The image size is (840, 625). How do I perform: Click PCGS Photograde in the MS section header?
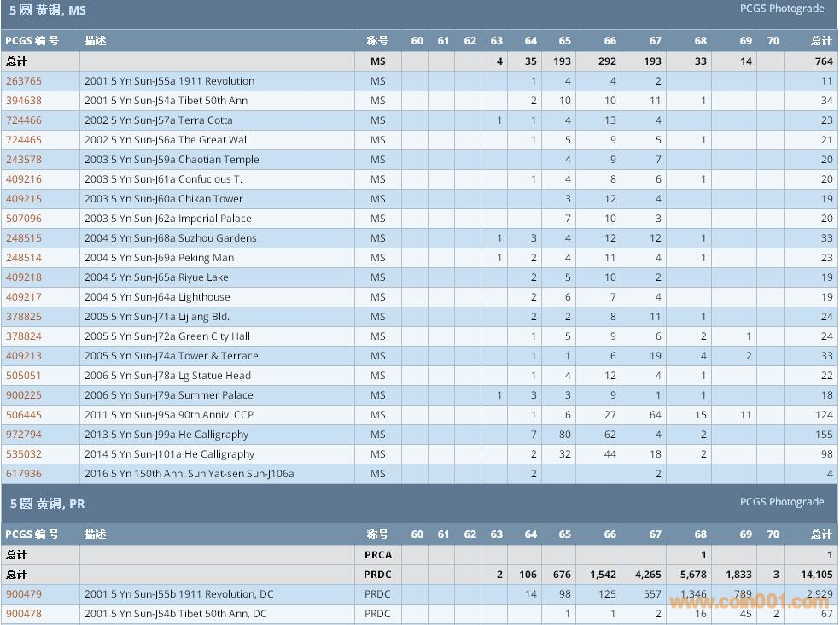781,9
